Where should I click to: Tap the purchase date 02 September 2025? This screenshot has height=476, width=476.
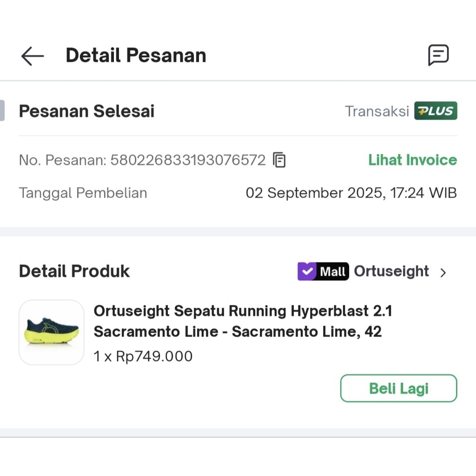point(352,193)
